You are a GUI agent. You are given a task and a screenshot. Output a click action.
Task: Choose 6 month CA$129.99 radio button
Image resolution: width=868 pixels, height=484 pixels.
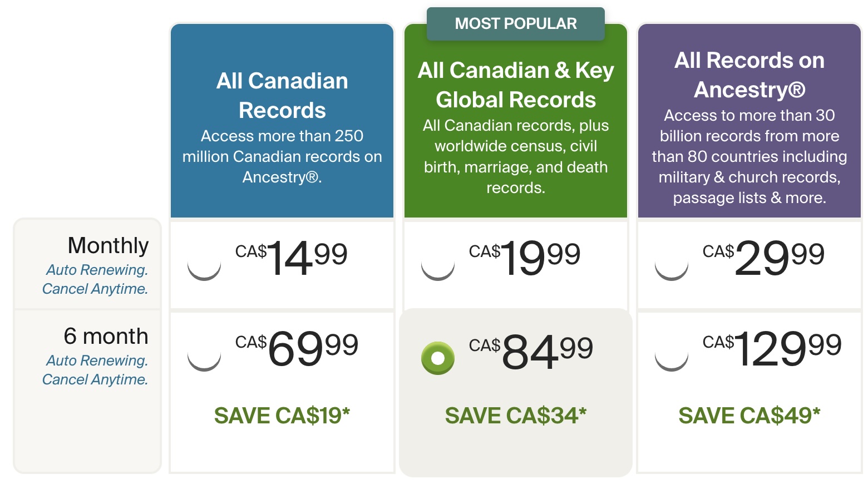click(x=672, y=355)
